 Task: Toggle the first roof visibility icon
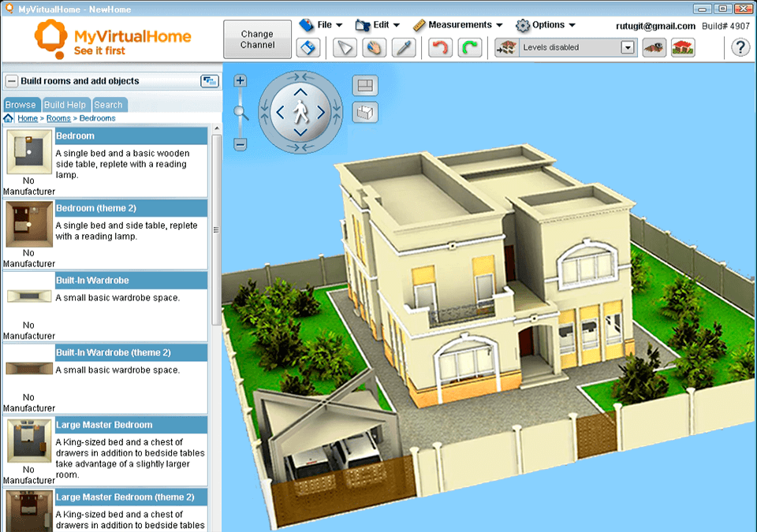pyautogui.click(x=653, y=47)
